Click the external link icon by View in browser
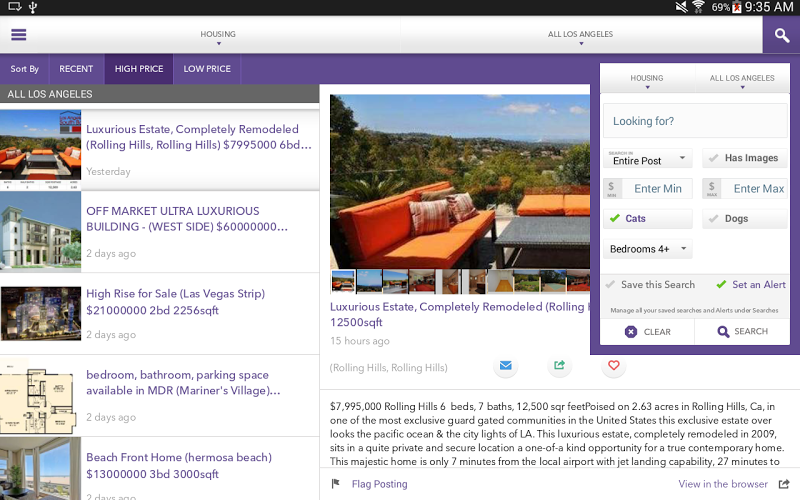This screenshot has height=500, width=800. point(784,484)
